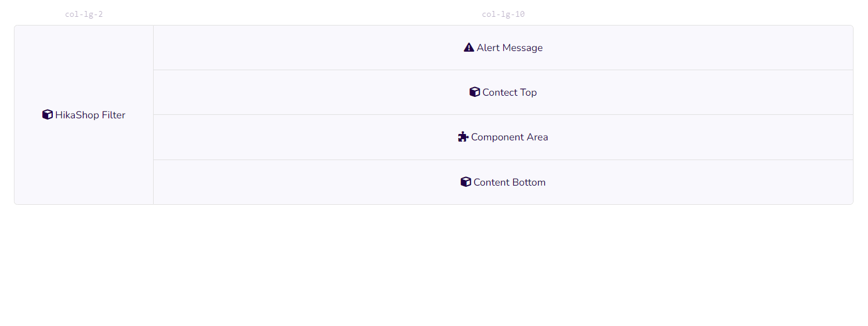Screen dimensions: 868x326
Task: Pick the Content Bottom label text
Action: tap(510, 182)
